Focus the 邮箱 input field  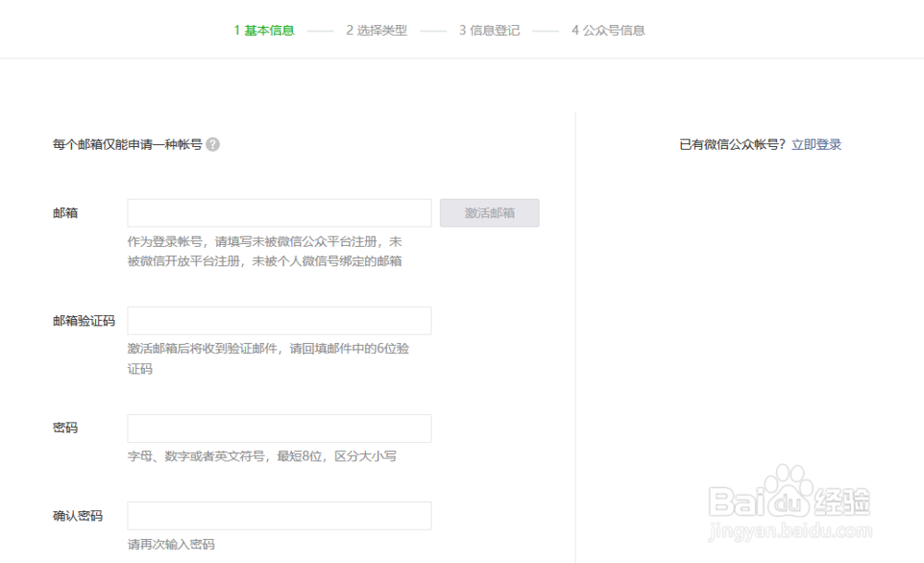coord(279,213)
